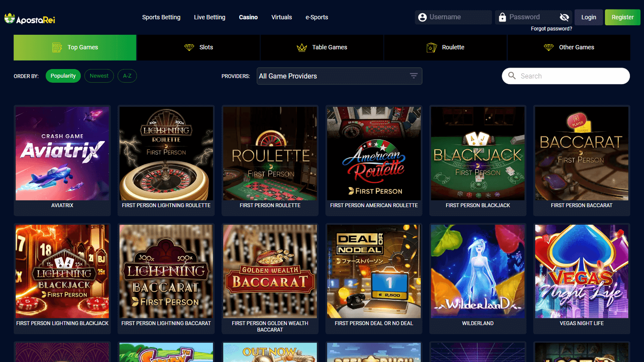Viewport: 644px width, 362px height.
Task: Click 'FIRST PERSON DEAL OR NO DEAL' caption
Action: (x=374, y=323)
